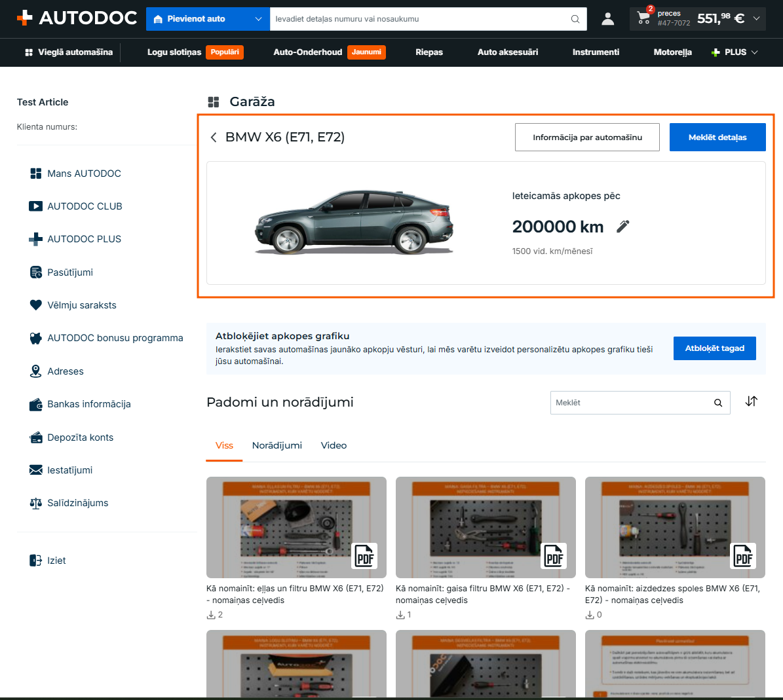Screen dimensions: 783x700
Task: Click Depozīta konts card icon
Action: click(x=35, y=437)
